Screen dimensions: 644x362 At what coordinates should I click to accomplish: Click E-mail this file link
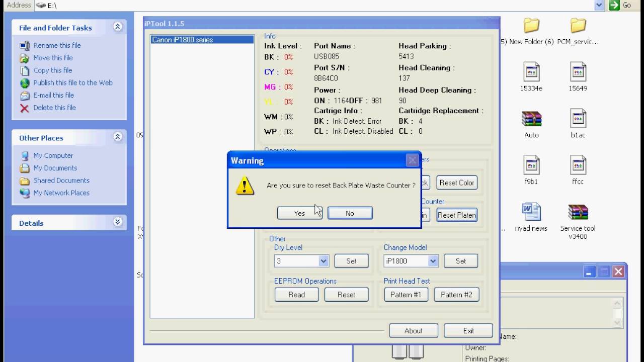click(x=53, y=95)
